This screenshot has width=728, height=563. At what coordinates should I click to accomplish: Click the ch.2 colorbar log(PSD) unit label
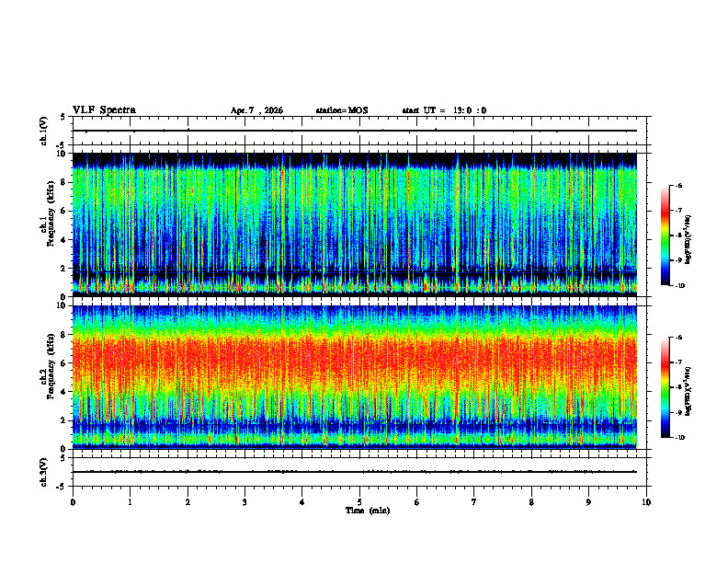(x=688, y=391)
